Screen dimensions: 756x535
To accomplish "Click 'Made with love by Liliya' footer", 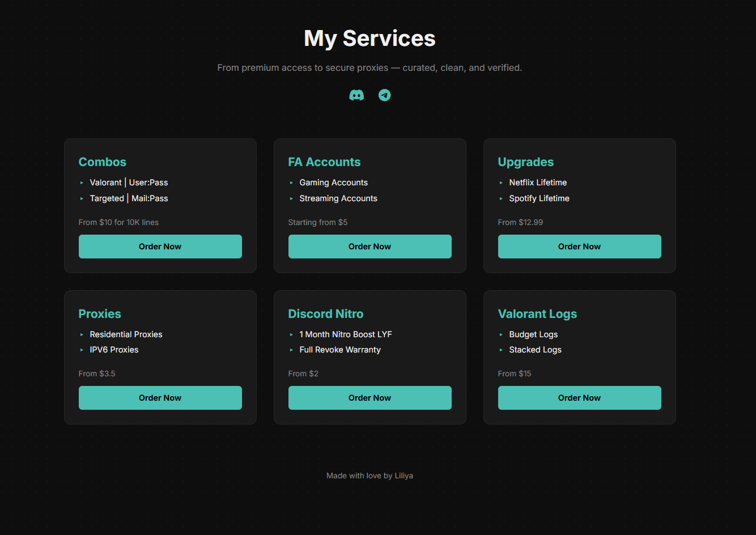I will tap(369, 475).
